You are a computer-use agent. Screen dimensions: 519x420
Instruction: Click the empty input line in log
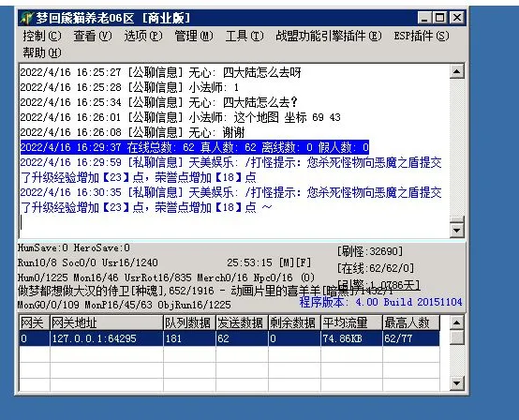click(233, 222)
